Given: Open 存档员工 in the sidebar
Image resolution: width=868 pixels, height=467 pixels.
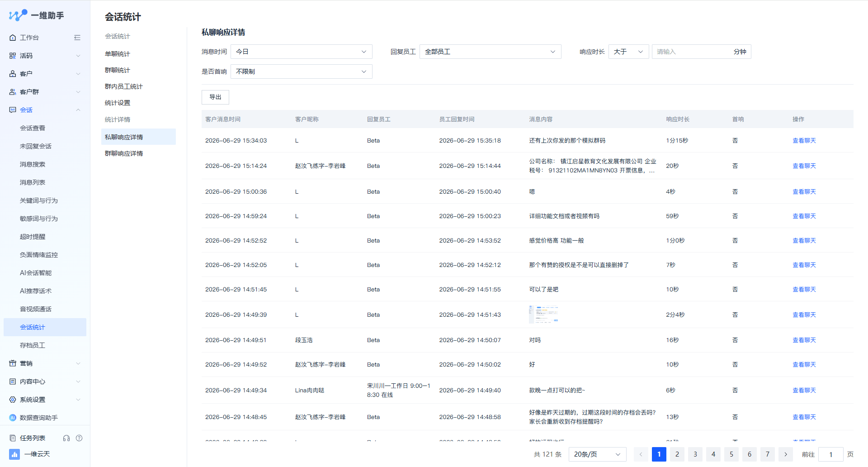Looking at the screenshot, I should 33,345.
